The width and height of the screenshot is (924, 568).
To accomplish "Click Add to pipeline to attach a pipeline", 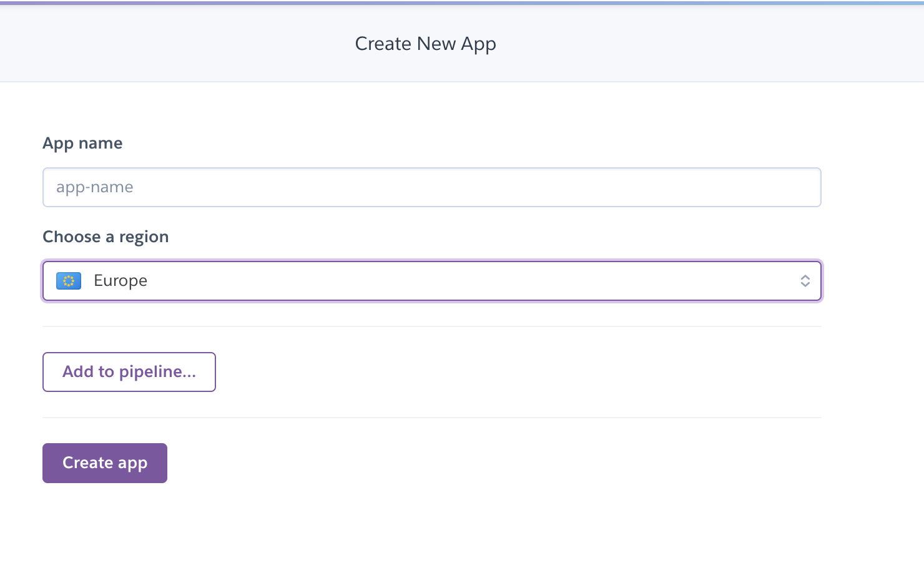I will tap(129, 371).
